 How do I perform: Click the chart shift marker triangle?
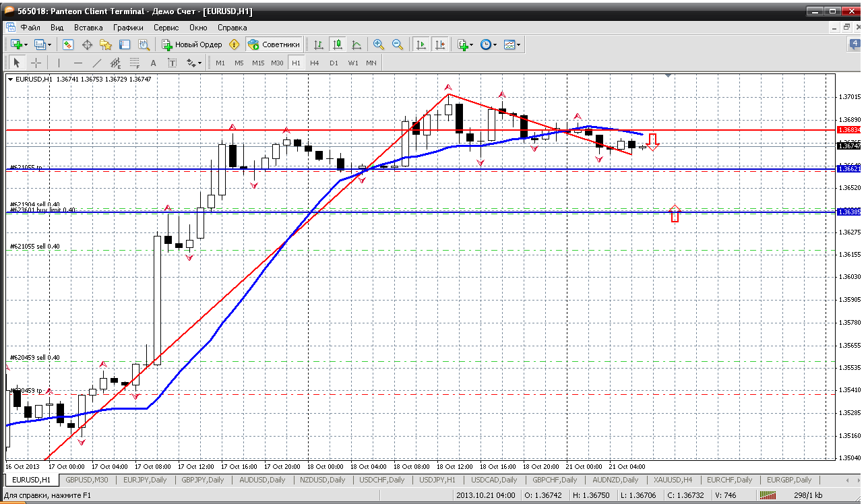[x=669, y=75]
